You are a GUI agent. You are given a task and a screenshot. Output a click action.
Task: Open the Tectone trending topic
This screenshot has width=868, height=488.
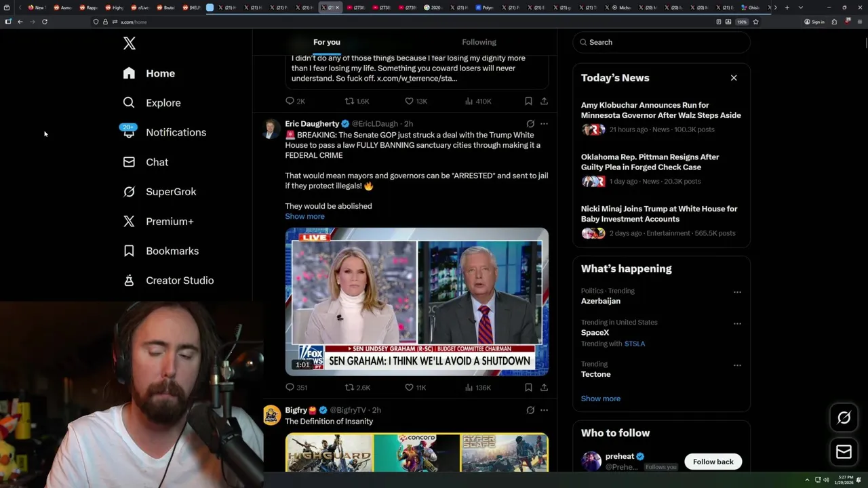pos(596,374)
